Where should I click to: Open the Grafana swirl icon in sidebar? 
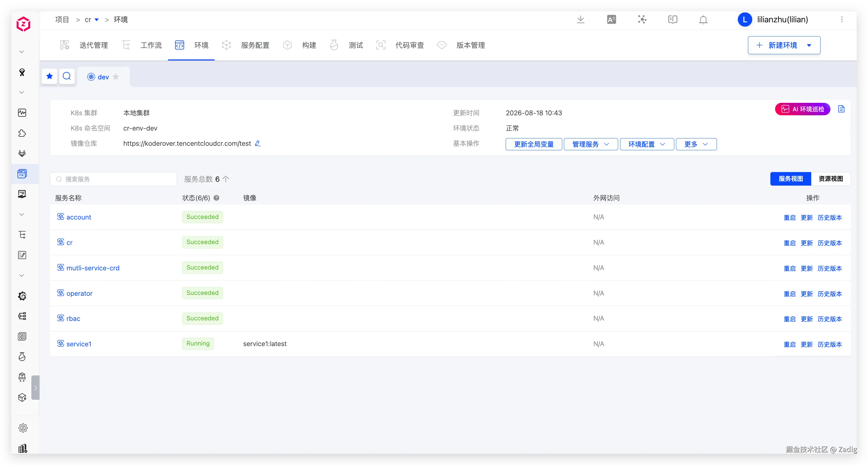pos(22,296)
